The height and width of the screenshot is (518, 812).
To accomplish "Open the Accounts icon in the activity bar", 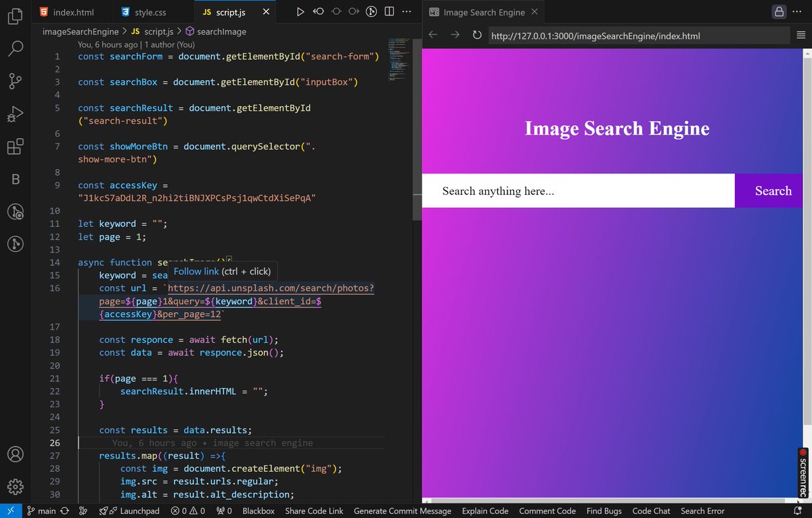I will click(x=15, y=454).
